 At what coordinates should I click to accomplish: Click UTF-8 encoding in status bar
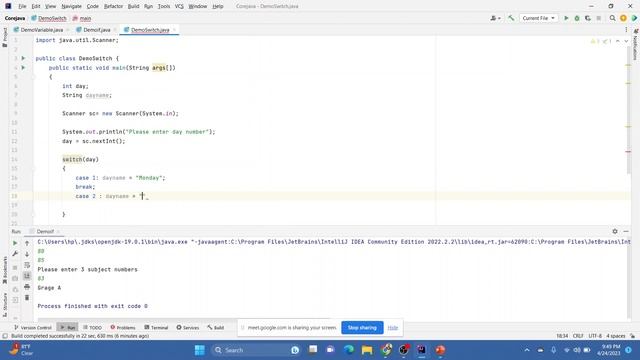click(x=595, y=336)
